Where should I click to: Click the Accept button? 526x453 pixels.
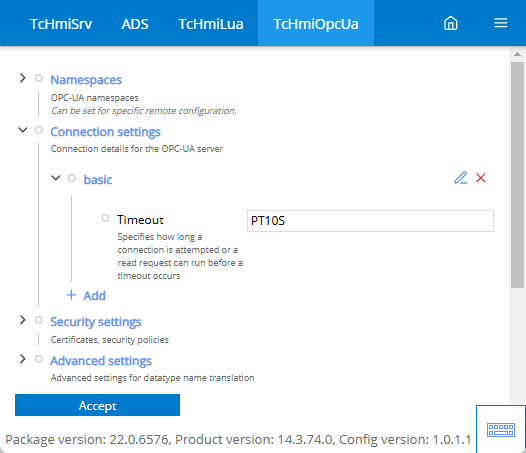click(97, 405)
